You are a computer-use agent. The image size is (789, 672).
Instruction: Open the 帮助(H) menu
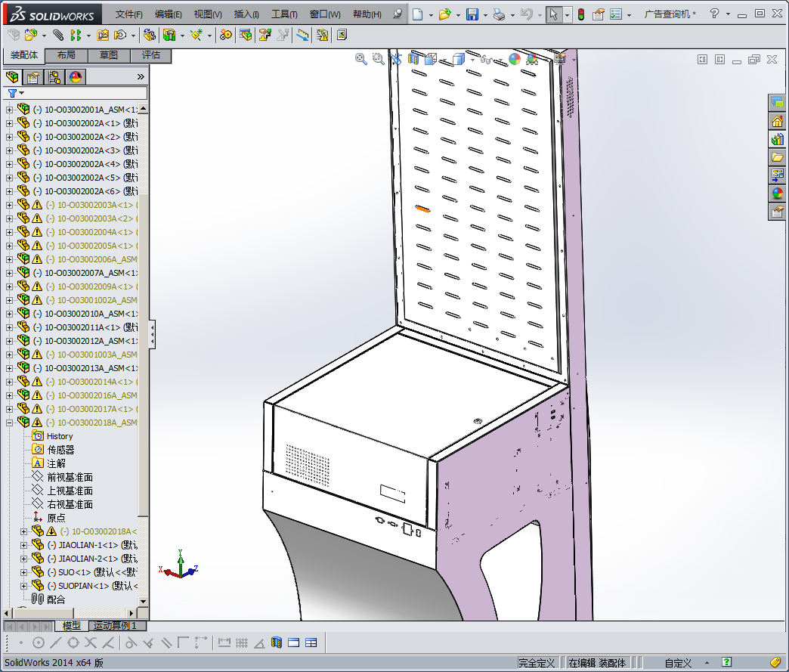coord(367,14)
